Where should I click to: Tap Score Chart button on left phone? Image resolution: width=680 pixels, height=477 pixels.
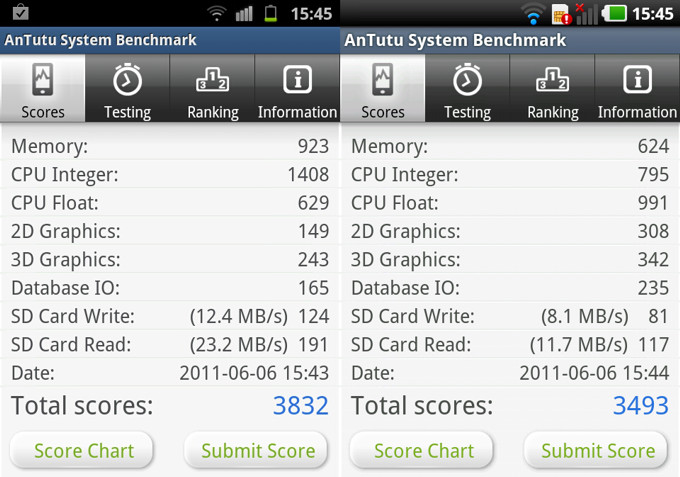click(82, 451)
